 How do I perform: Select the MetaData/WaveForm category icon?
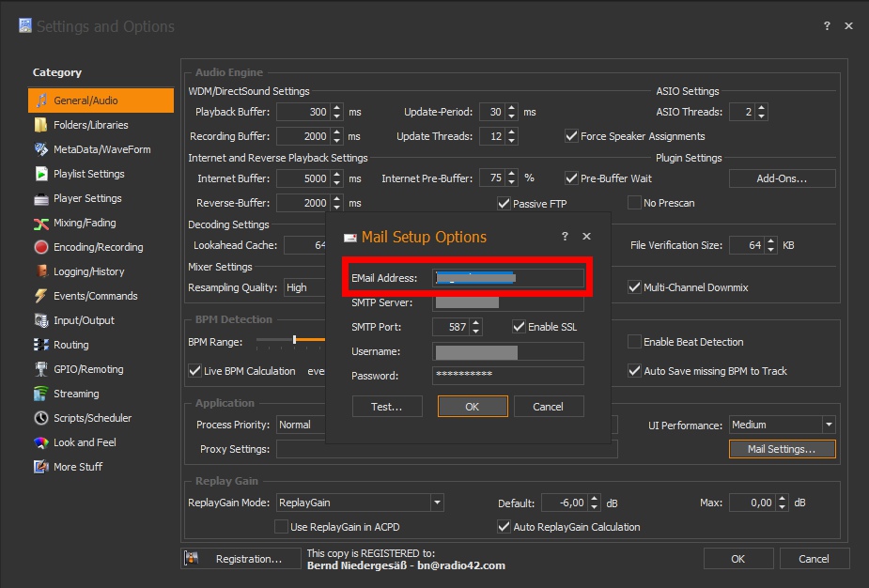tap(41, 149)
